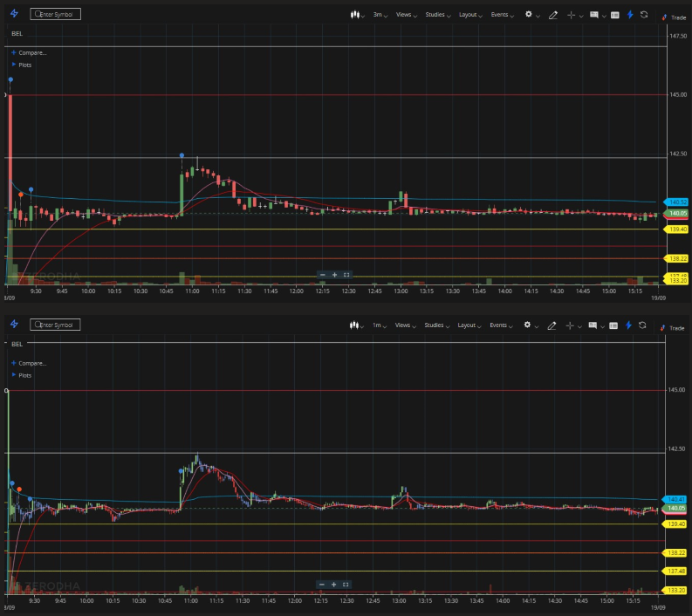Image resolution: width=692 pixels, height=616 pixels.
Task: Expand crosshair options arrow in 1m chart
Action: point(580,326)
